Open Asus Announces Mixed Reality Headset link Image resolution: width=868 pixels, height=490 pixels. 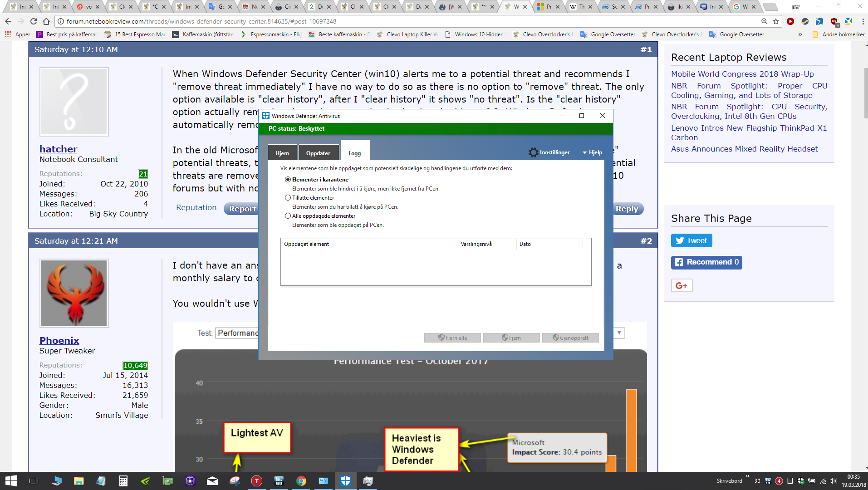(x=744, y=149)
